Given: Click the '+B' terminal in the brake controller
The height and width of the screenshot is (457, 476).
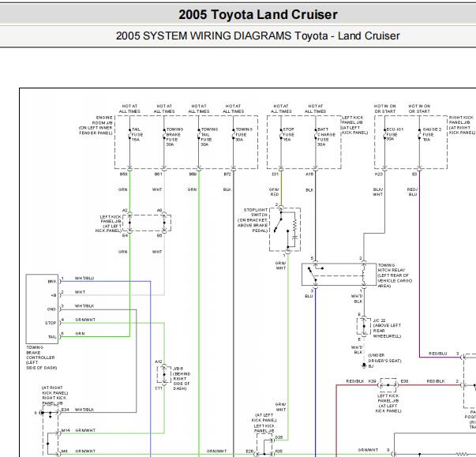Looking at the screenshot, I should 54,295.
